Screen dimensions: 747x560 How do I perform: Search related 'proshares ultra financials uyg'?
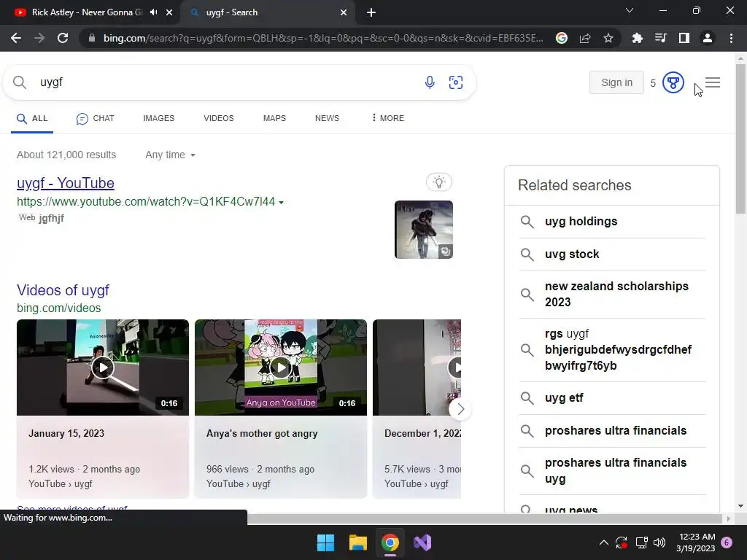click(x=612, y=470)
